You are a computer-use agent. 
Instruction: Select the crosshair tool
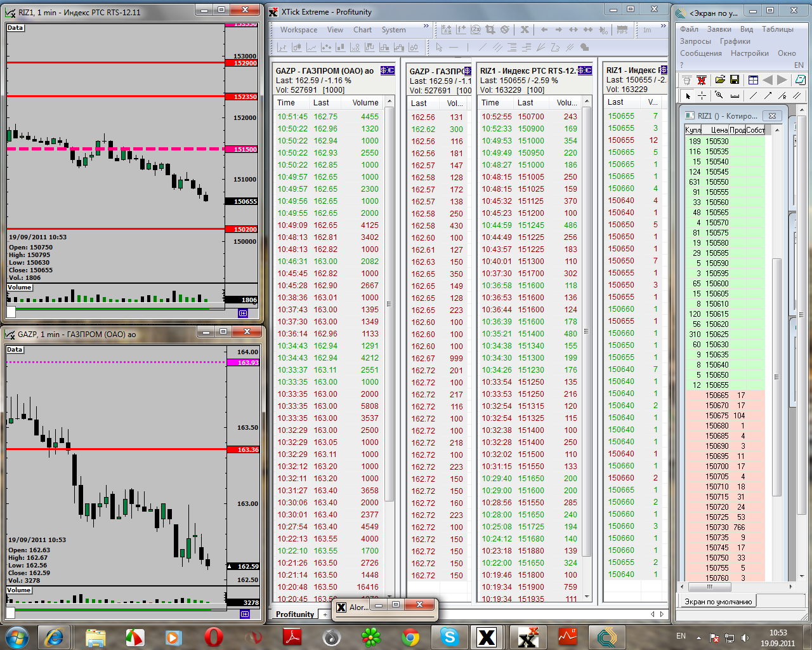(702, 96)
